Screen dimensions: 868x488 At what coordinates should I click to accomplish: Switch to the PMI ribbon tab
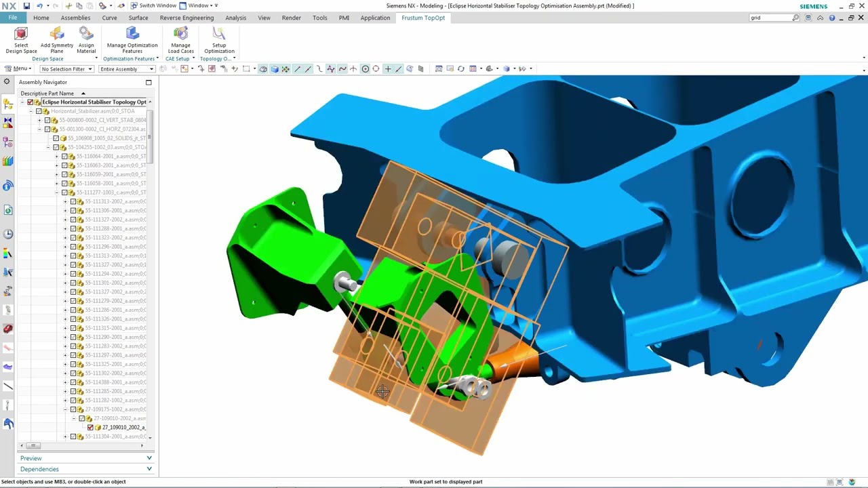[x=344, y=18]
